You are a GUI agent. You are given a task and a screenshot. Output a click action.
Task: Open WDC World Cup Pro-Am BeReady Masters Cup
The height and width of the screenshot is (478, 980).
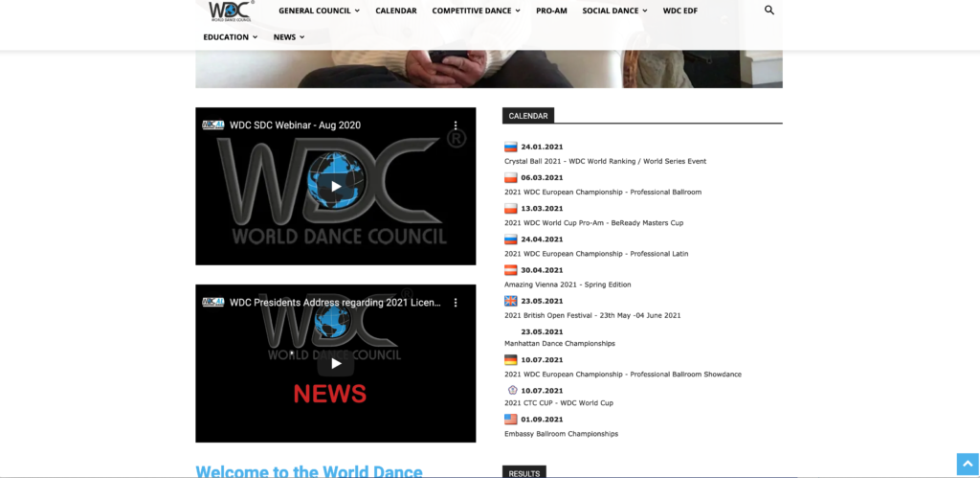(x=593, y=223)
